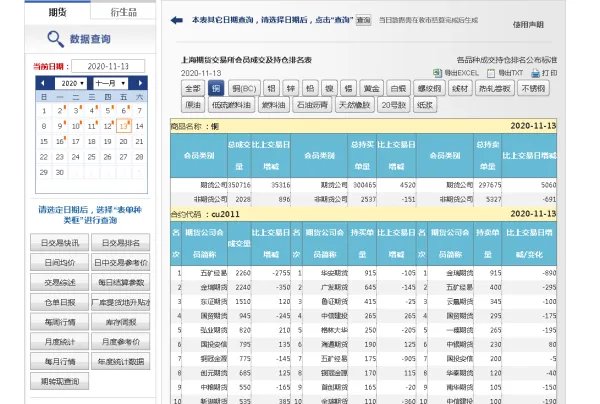The image size is (600, 404).
Task: Click the 月度统计 button
Action: (60, 341)
